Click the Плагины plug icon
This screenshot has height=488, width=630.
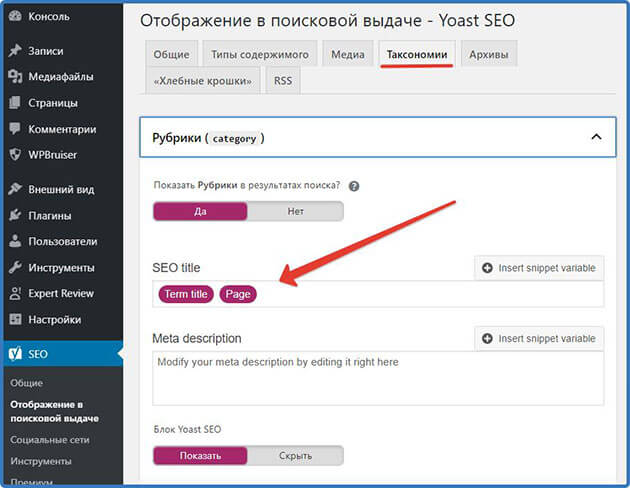(x=15, y=215)
